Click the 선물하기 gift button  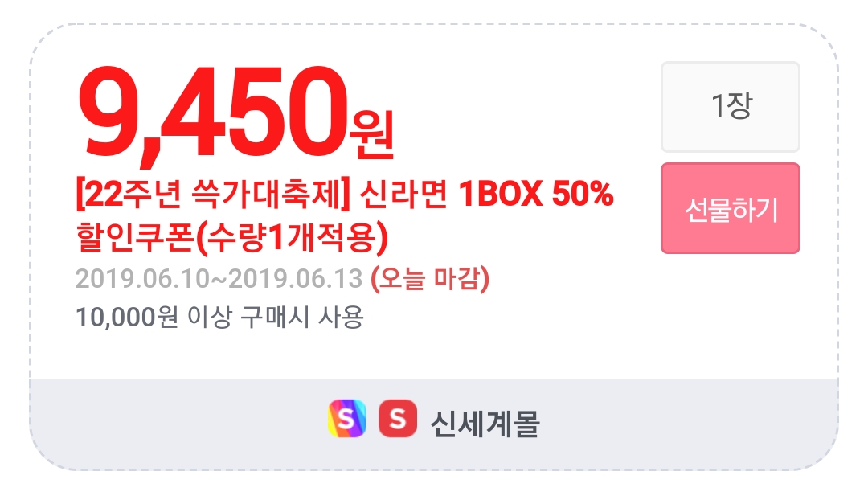tap(730, 208)
